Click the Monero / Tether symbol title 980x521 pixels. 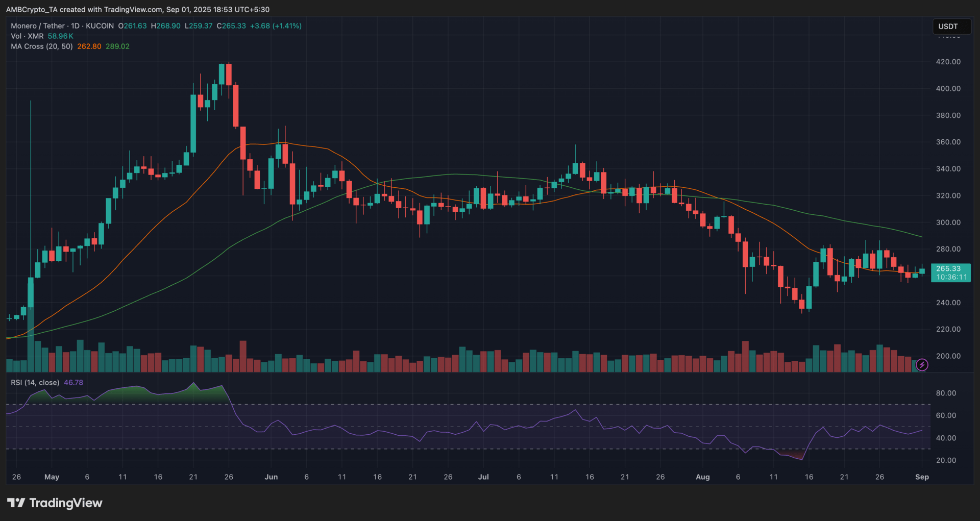pos(38,26)
